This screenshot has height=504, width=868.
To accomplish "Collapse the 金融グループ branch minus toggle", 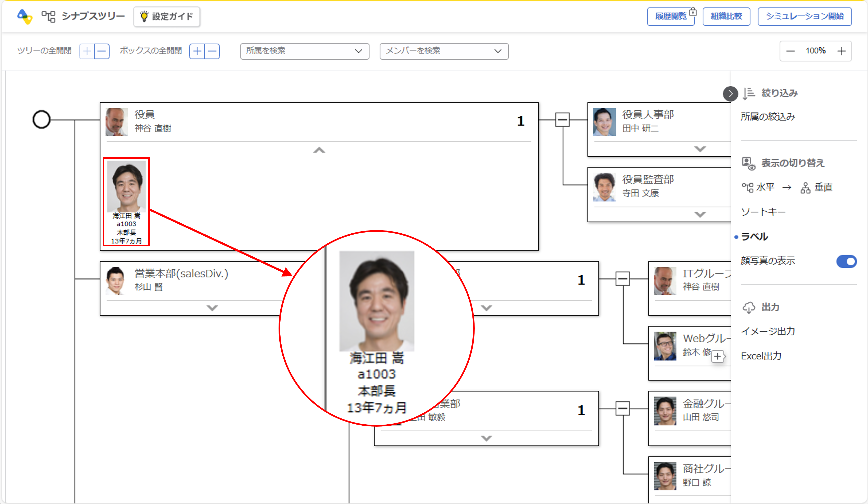I will (622, 408).
